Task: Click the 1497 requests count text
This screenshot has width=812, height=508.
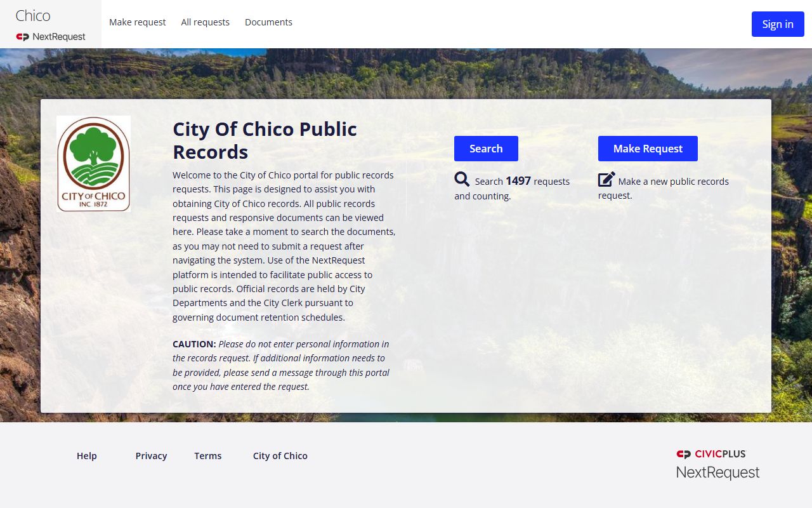Action: pos(518,181)
